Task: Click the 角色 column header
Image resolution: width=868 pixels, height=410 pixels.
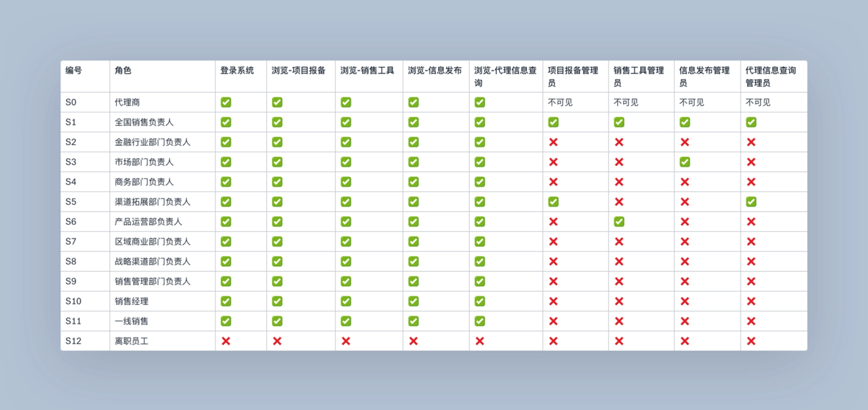Action: click(x=123, y=70)
